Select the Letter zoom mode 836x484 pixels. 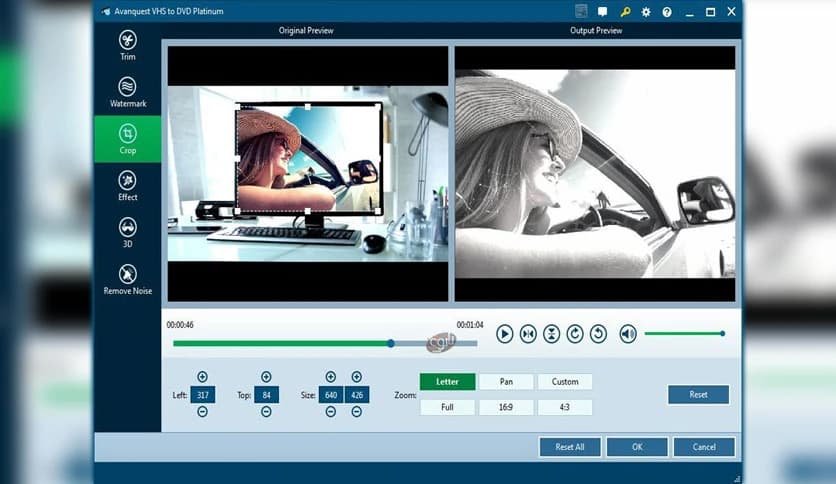coord(447,382)
